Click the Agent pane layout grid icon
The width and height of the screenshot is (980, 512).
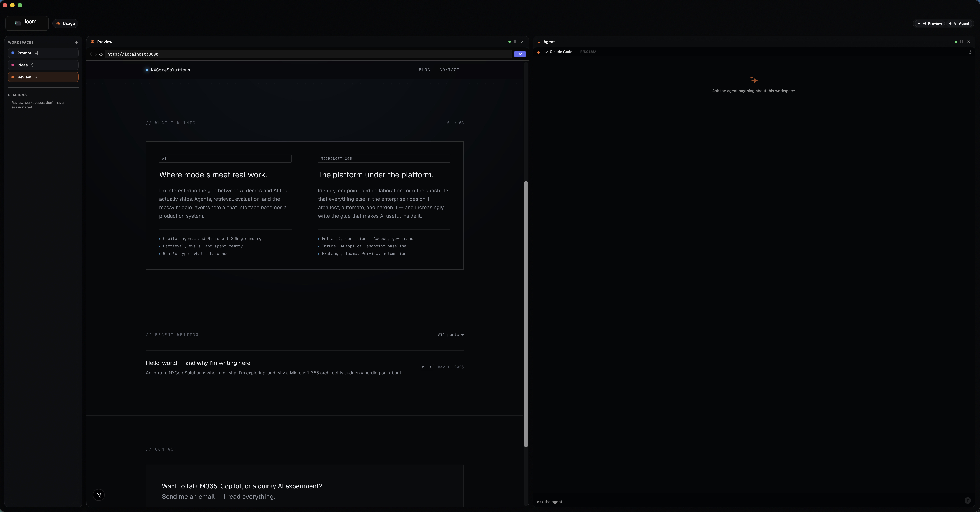coord(961,42)
